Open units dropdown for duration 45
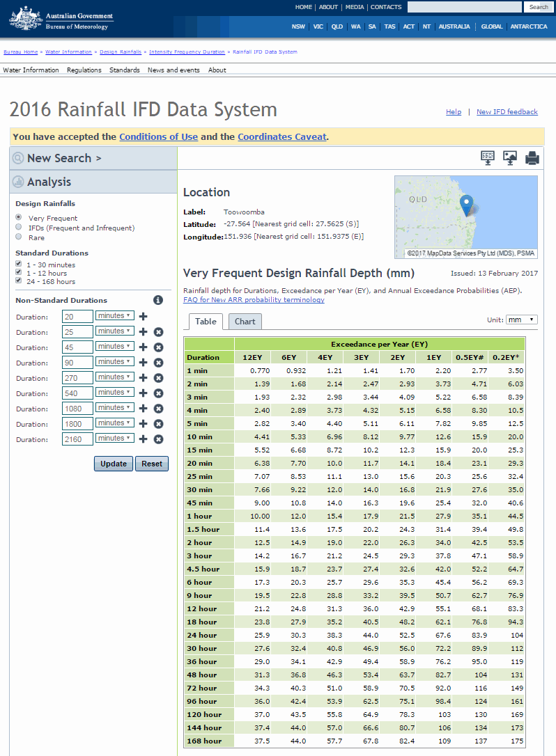The width and height of the screenshot is (556, 756). (x=114, y=347)
